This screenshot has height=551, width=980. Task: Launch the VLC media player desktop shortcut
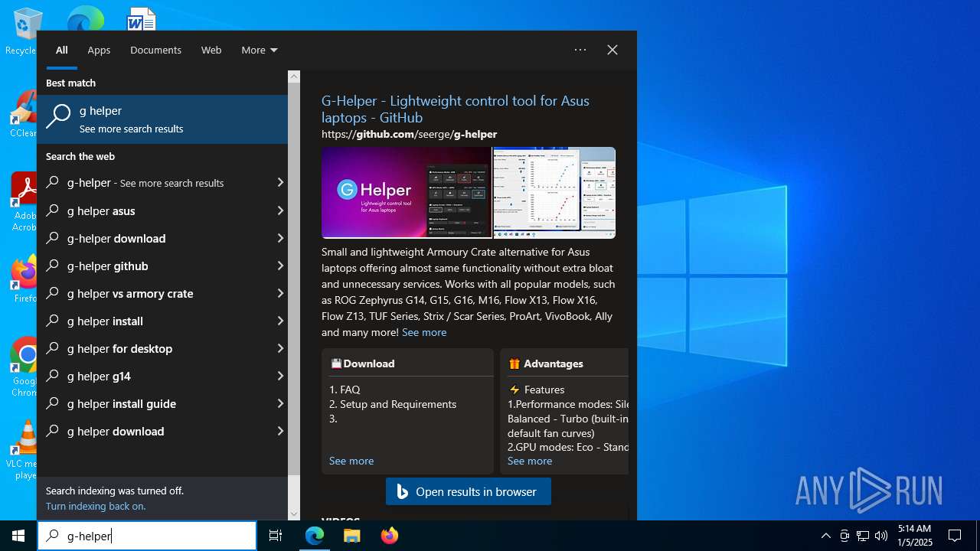24,450
